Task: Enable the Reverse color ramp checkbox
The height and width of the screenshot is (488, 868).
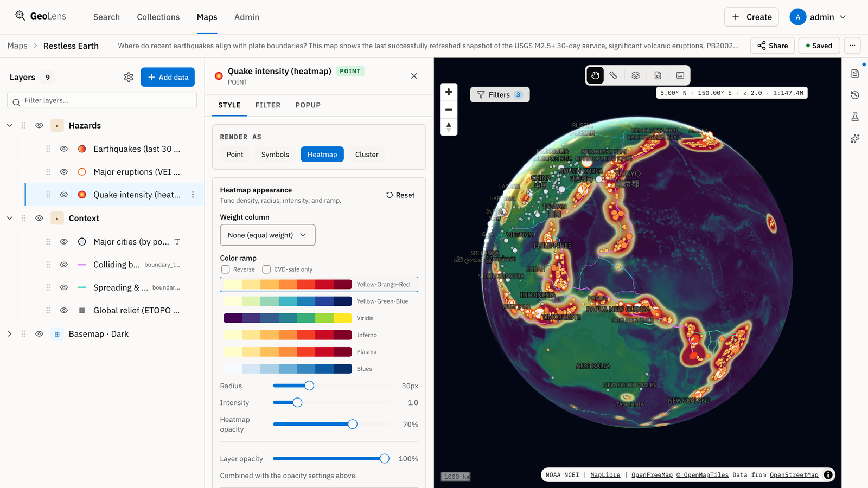Action: point(226,269)
